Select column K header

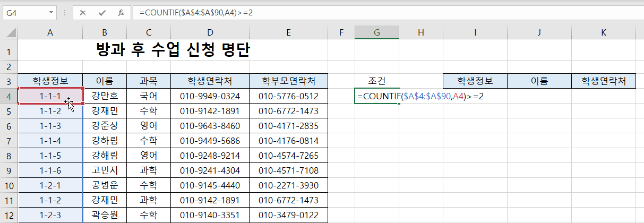point(604,33)
